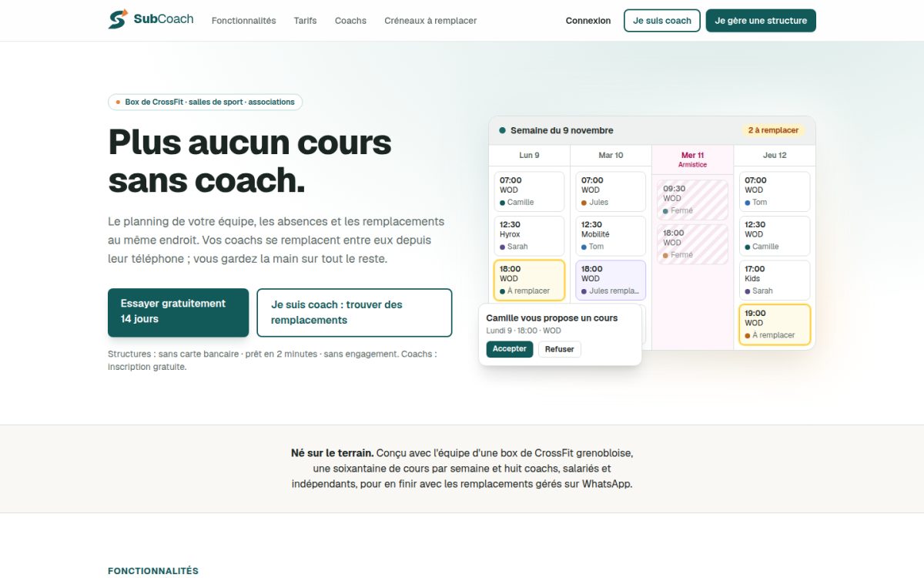Click Semaine du 9 novembre title
This screenshot has width=924, height=578.
tap(561, 130)
